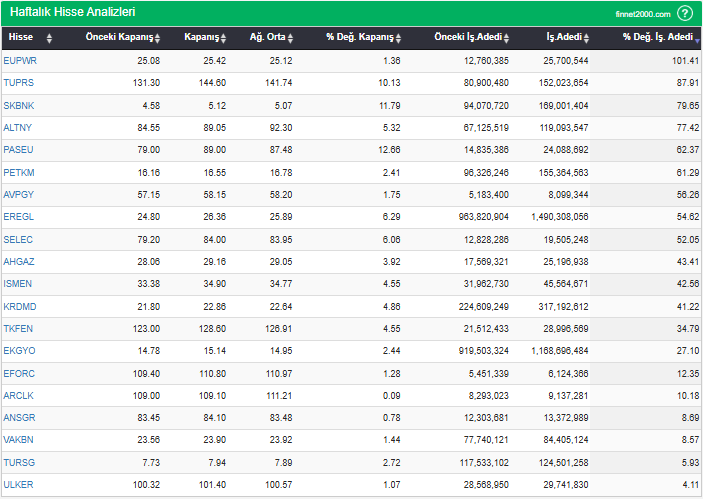Screen dimensions: 703x499
Task: Click sort arrows beside İş.Adedi
Action: 587,38
